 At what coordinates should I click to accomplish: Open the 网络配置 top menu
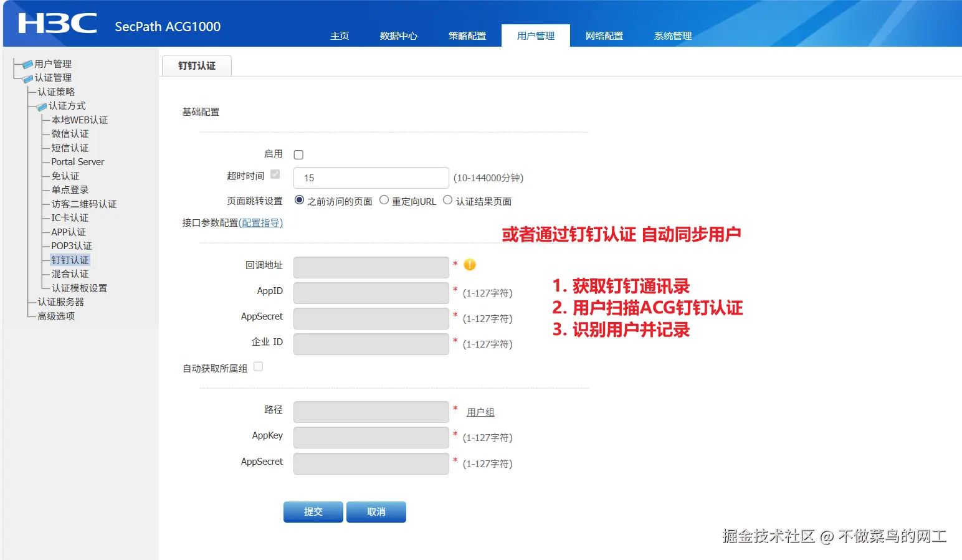click(604, 36)
